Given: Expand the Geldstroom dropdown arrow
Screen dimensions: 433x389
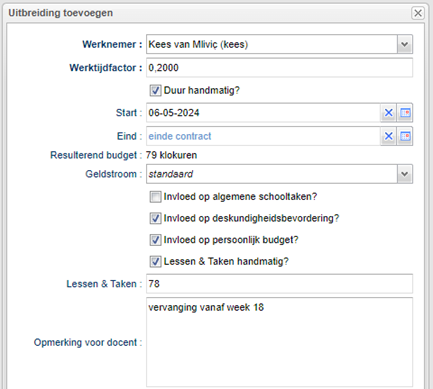Looking at the screenshot, I should point(405,174).
